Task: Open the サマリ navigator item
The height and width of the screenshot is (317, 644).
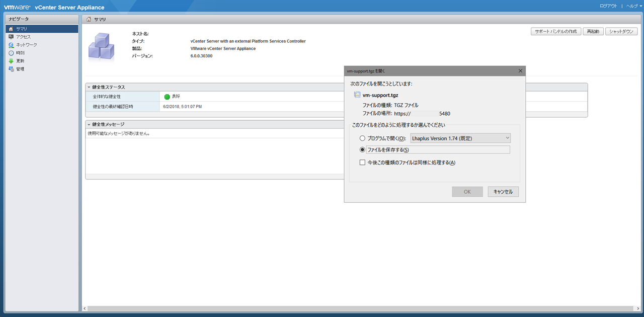Action: pyautogui.click(x=42, y=29)
